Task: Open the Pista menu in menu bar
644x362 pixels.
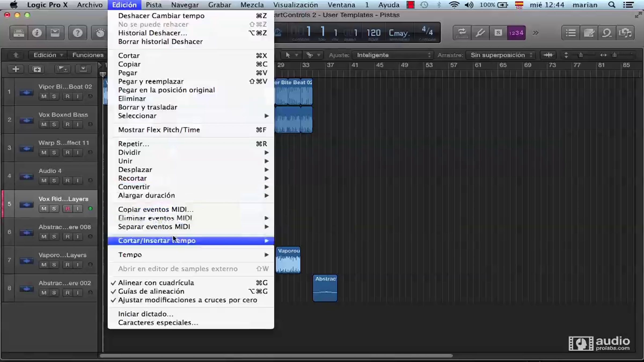Action: point(153,5)
